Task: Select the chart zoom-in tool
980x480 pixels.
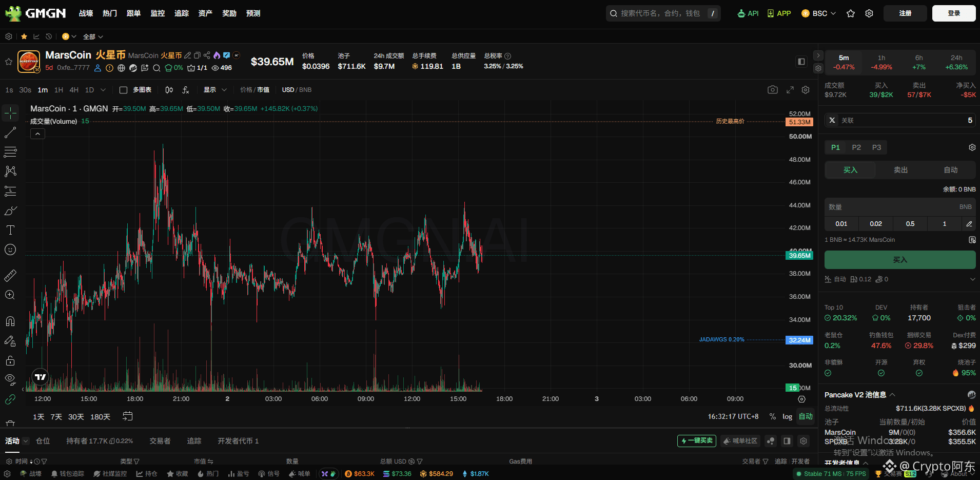Action: [10, 295]
